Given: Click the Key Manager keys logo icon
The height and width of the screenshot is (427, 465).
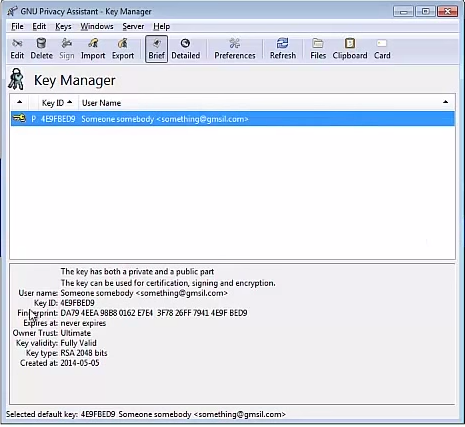Looking at the screenshot, I should [16, 79].
